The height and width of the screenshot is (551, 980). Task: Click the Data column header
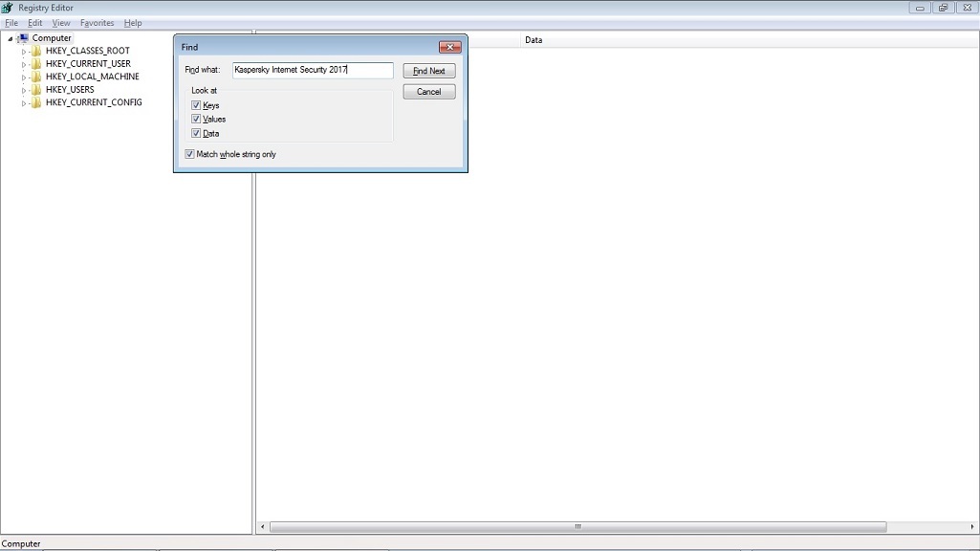click(749, 40)
